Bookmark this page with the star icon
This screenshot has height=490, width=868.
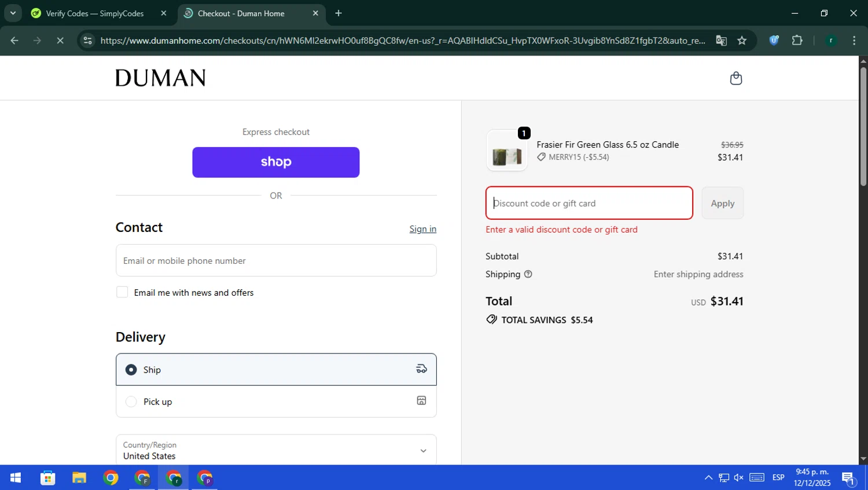point(742,40)
